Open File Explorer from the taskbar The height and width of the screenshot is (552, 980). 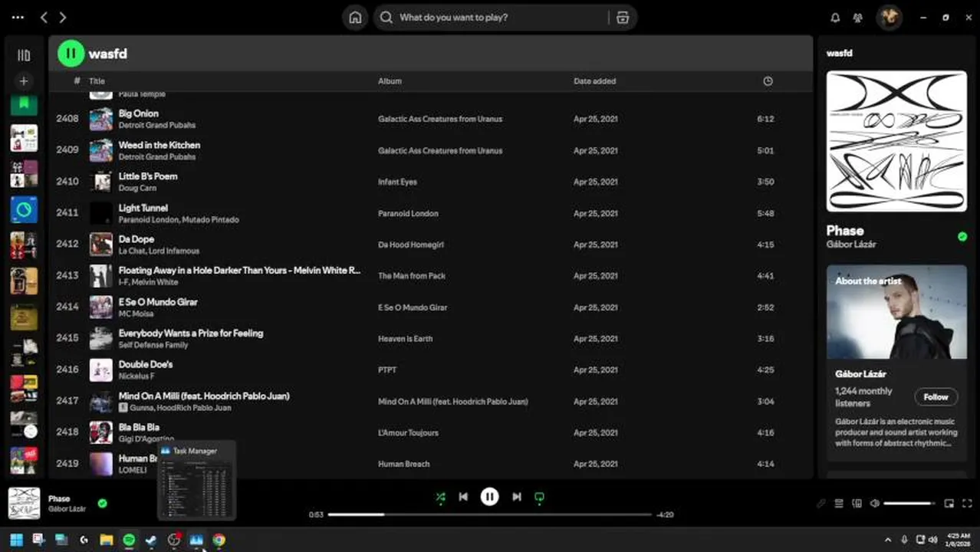coord(107,540)
